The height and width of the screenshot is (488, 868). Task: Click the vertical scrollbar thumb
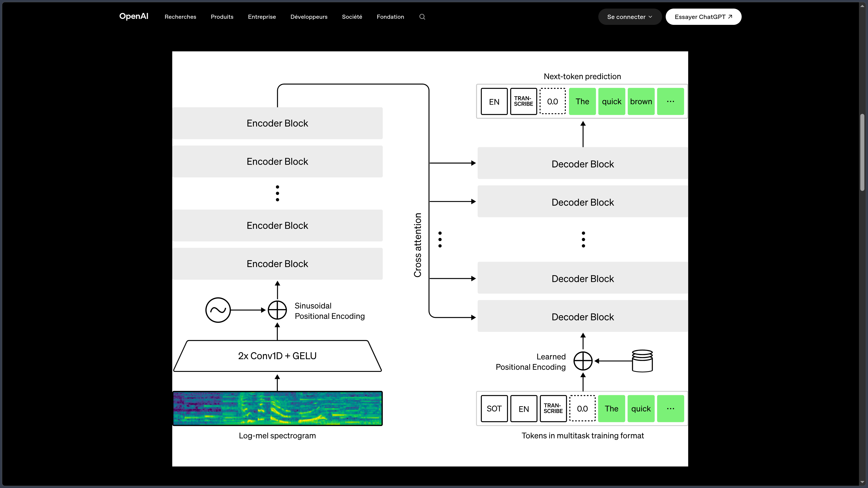click(x=862, y=152)
